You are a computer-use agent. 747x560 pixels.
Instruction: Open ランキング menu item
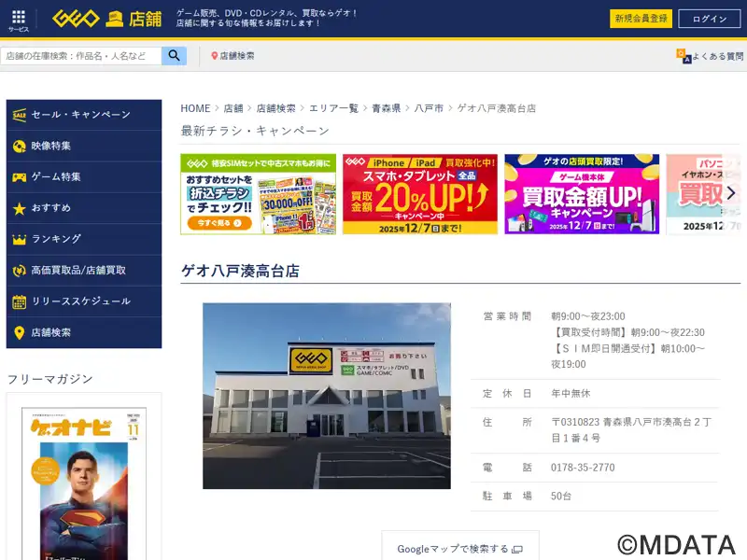click(x=84, y=239)
